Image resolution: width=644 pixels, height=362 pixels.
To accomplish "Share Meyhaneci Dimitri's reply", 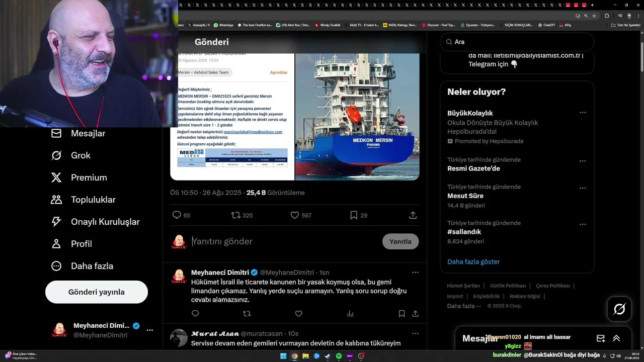I will pos(415,314).
